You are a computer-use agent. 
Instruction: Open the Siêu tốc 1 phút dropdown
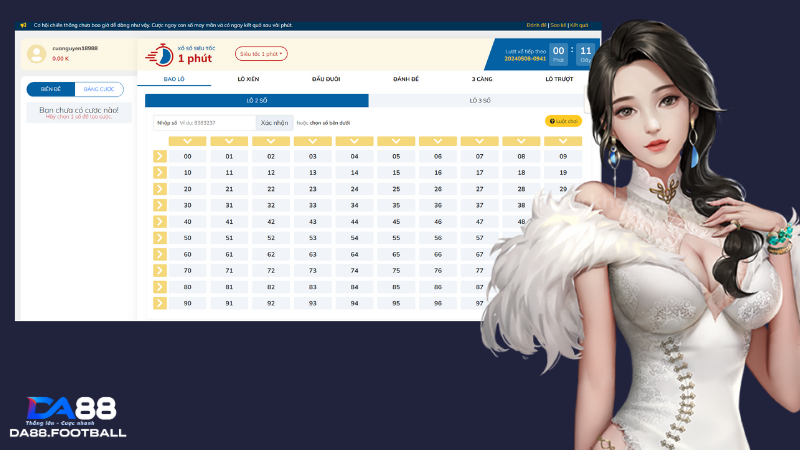coord(261,54)
